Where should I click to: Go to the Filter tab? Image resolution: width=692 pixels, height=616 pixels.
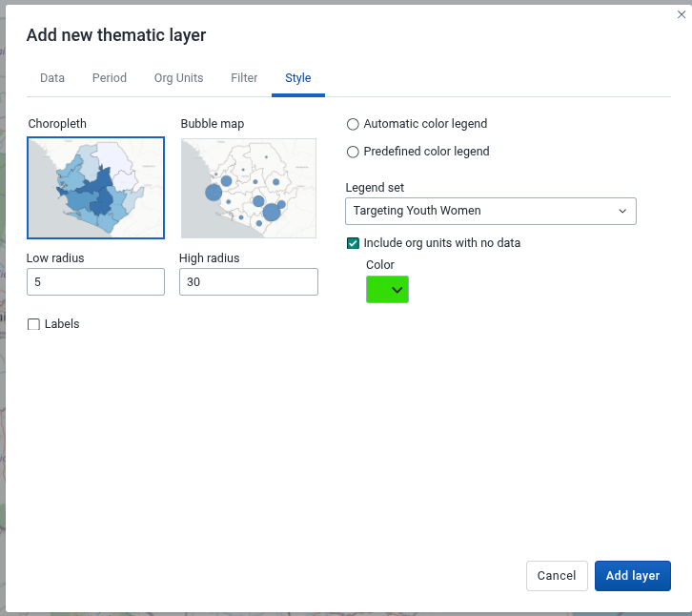click(x=244, y=78)
